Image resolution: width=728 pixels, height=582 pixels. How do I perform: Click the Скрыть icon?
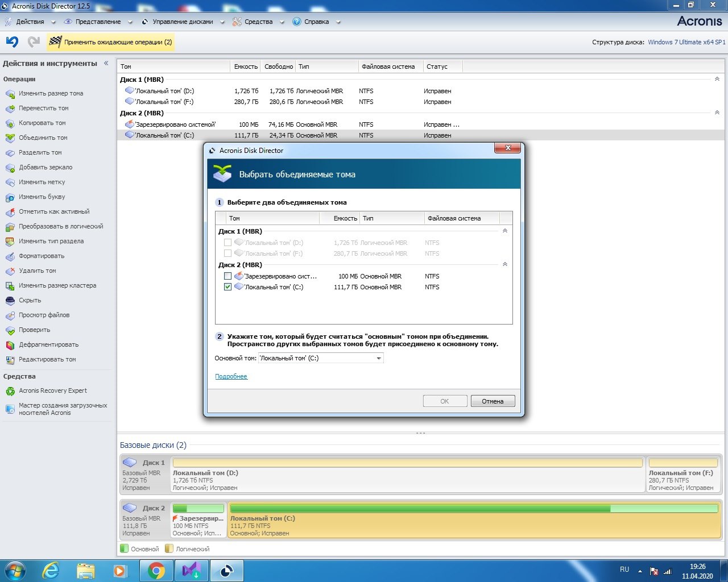[x=10, y=300]
